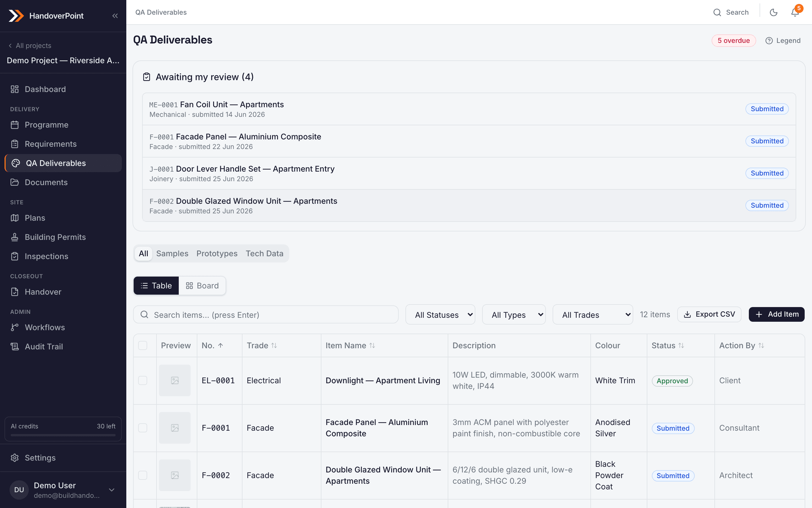Click Export CSV button
Screen dimensions: 812x508
[709, 314]
